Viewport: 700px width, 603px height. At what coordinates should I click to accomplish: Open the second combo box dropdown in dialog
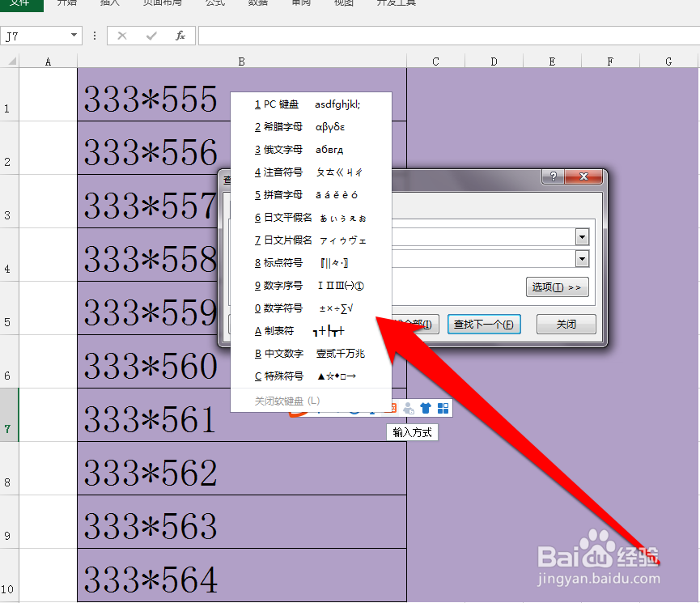582,259
